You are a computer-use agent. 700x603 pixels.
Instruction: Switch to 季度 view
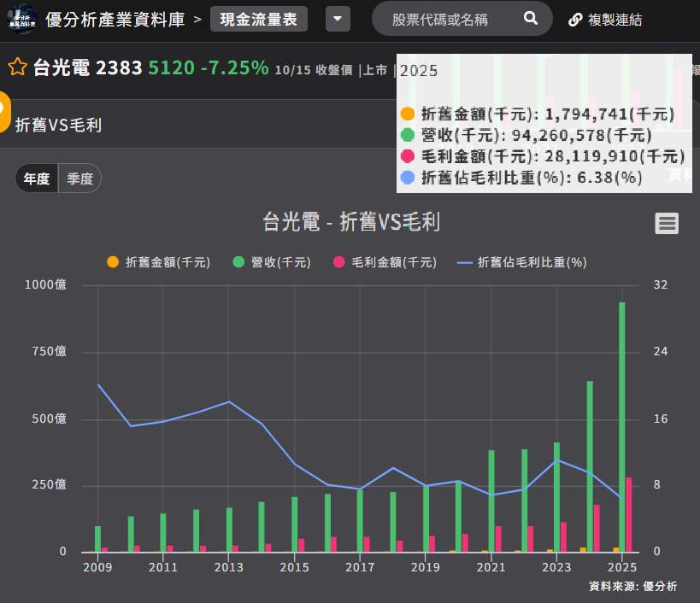tap(79, 179)
